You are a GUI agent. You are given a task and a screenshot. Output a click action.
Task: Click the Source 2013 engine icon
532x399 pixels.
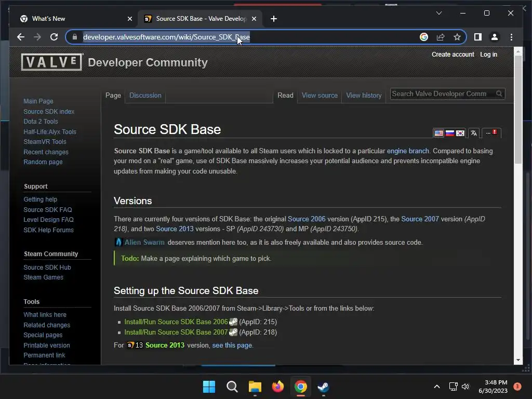(135, 345)
